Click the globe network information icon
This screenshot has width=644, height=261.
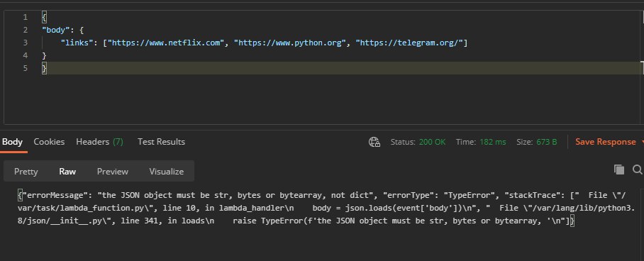point(374,143)
